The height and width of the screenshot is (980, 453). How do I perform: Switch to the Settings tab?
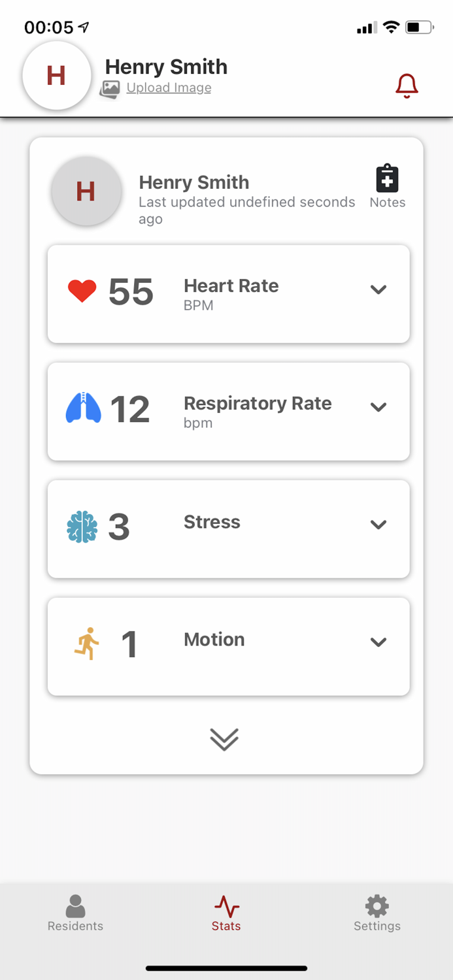[x=377, y=913]
